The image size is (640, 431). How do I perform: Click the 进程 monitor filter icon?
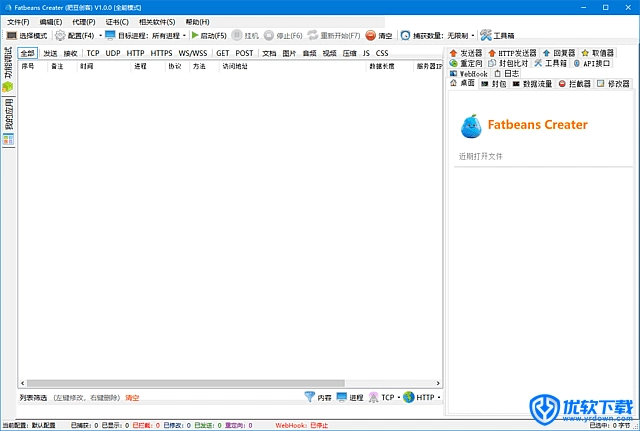pyautogui.click(x=342, y=397)
